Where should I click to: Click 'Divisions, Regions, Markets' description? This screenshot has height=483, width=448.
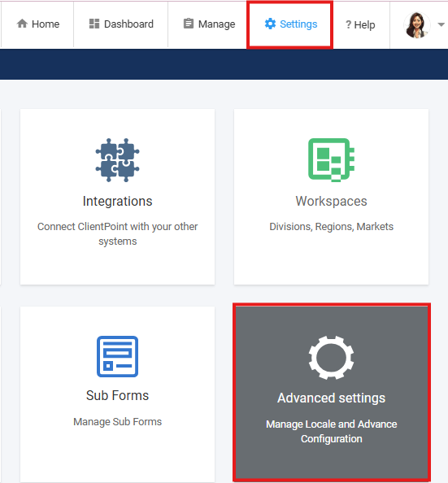[331, 226]
